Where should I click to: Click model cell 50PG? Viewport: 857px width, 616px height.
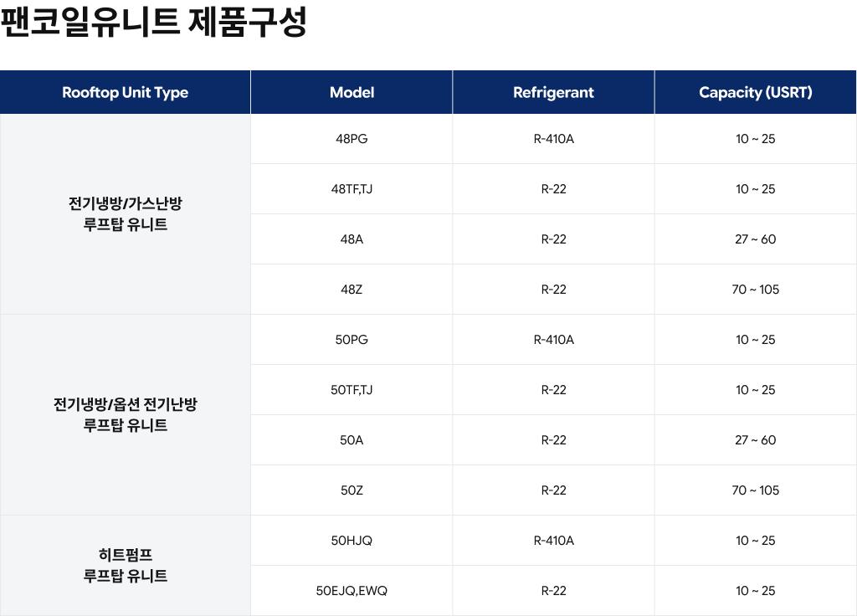(352, 340)
